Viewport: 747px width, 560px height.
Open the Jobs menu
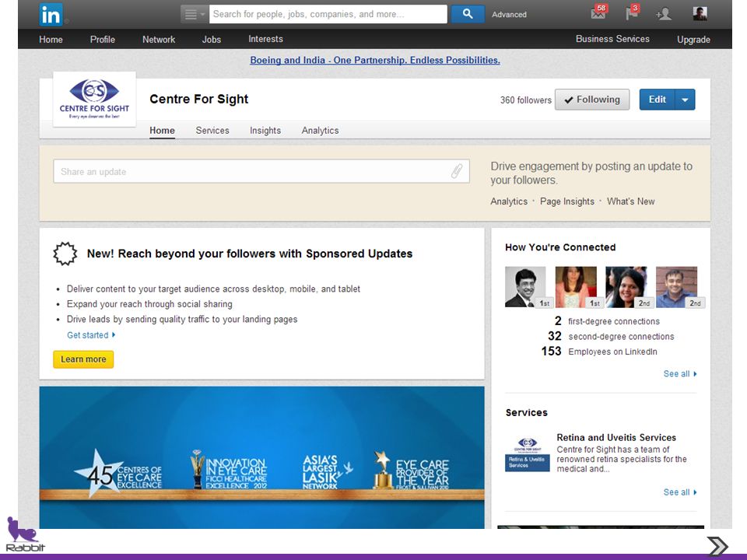coord(211,40)
